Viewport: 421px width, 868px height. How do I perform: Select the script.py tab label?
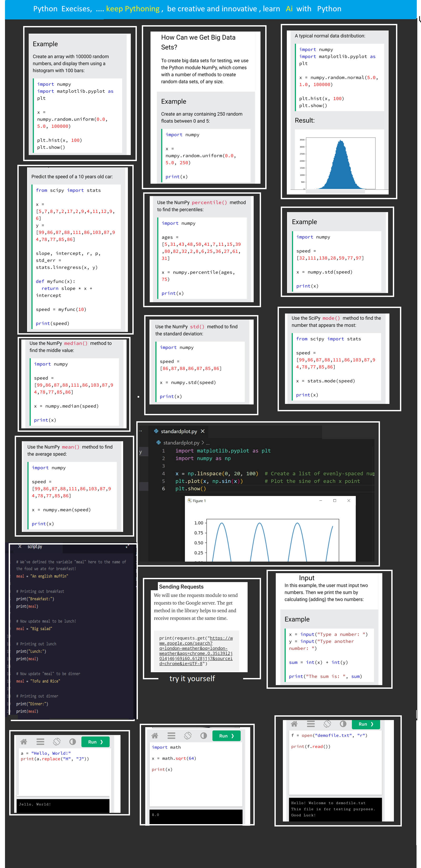coord(35,547)
